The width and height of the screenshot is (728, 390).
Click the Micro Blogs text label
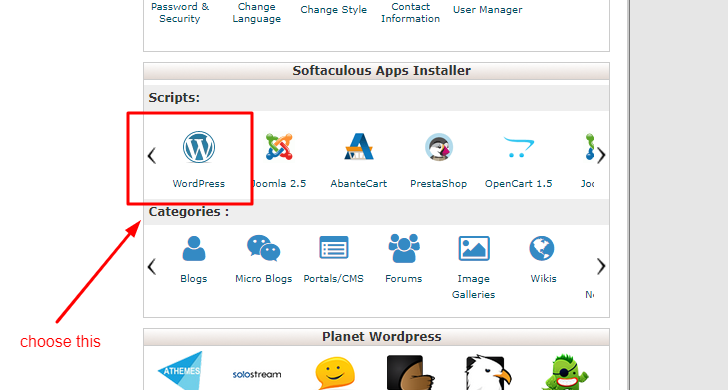[x=264, y=279]
